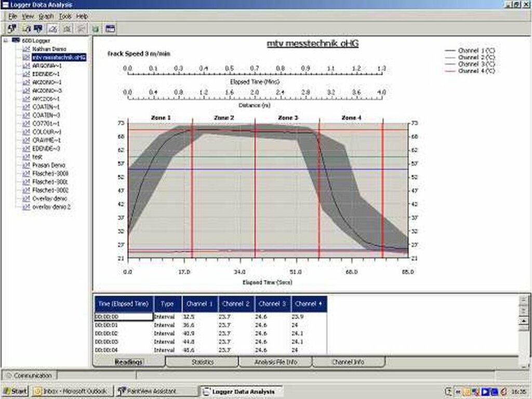The width and height of the screenshot is (532, 399).
Task: Click the second toolbar icon beside the logger icon
Action: 26,29
